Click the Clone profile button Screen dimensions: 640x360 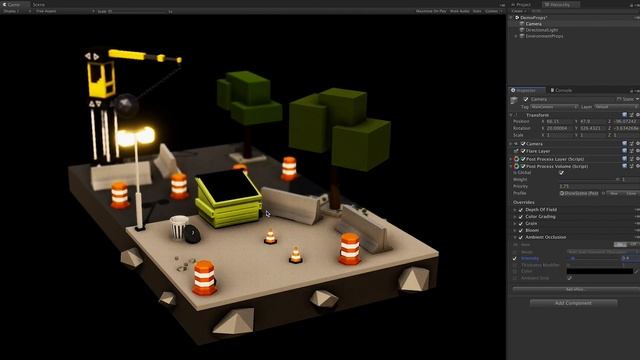(x=631, y=193)
